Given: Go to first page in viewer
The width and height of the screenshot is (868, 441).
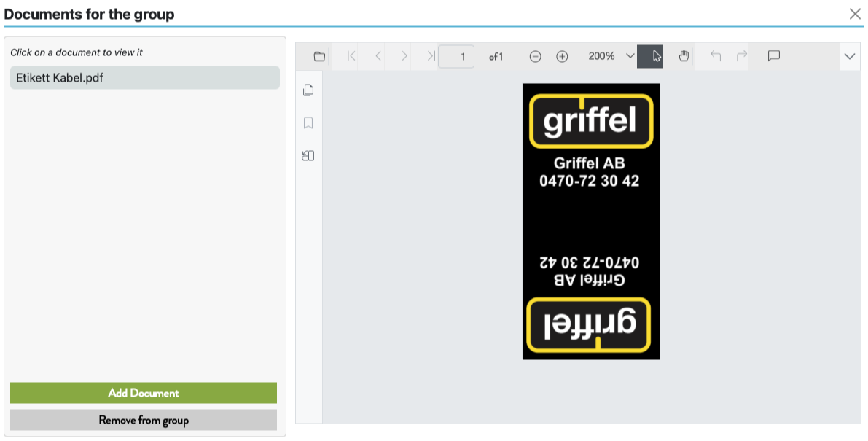Looking at the screenshot, I should (x=351, y=56).
